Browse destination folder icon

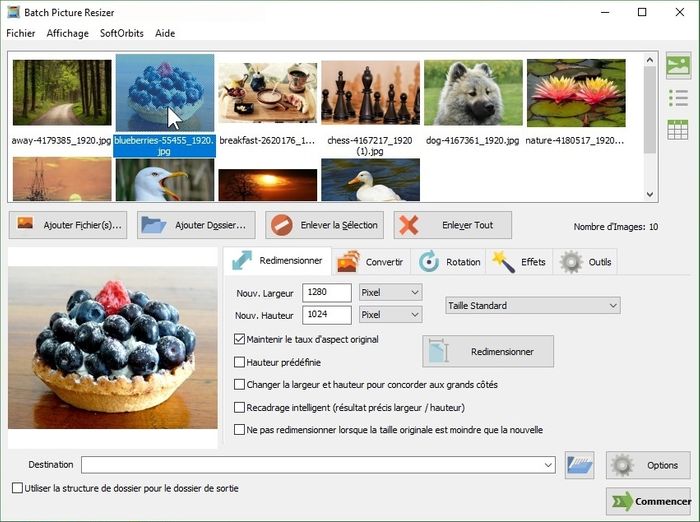(580, 465)
